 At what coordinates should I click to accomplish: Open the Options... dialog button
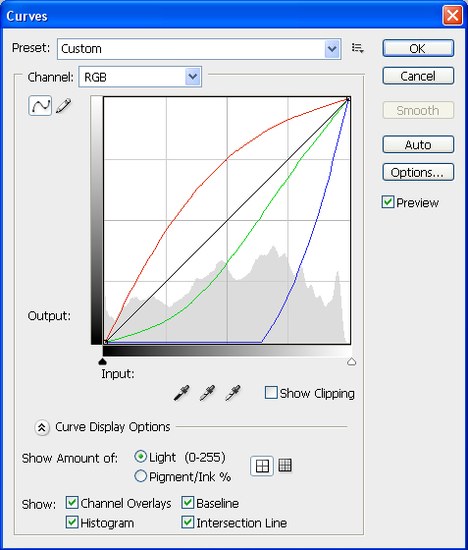(x=418, y=172)
